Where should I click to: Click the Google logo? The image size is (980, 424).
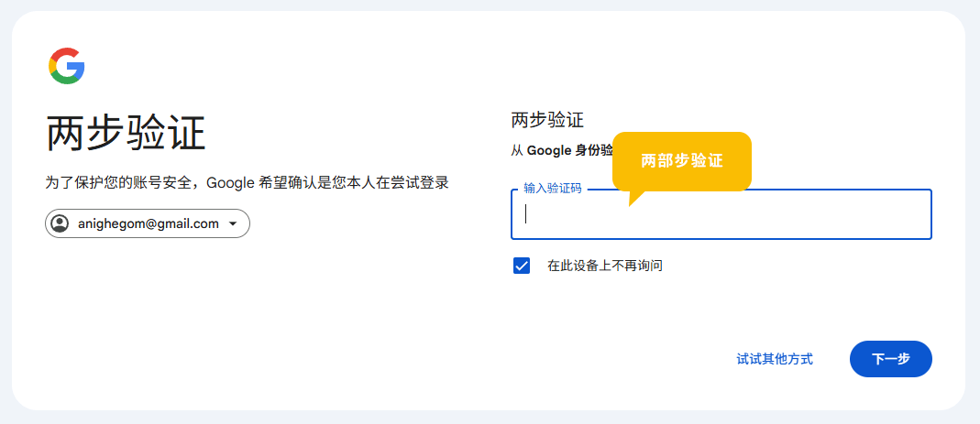pos(67,67)
